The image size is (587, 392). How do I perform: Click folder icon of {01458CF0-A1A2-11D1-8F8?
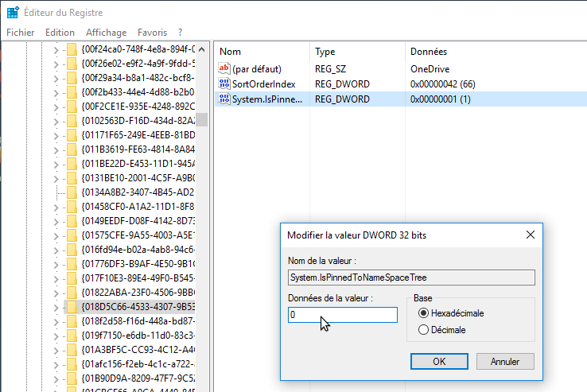pyautogui.click(x=72, y=207)
